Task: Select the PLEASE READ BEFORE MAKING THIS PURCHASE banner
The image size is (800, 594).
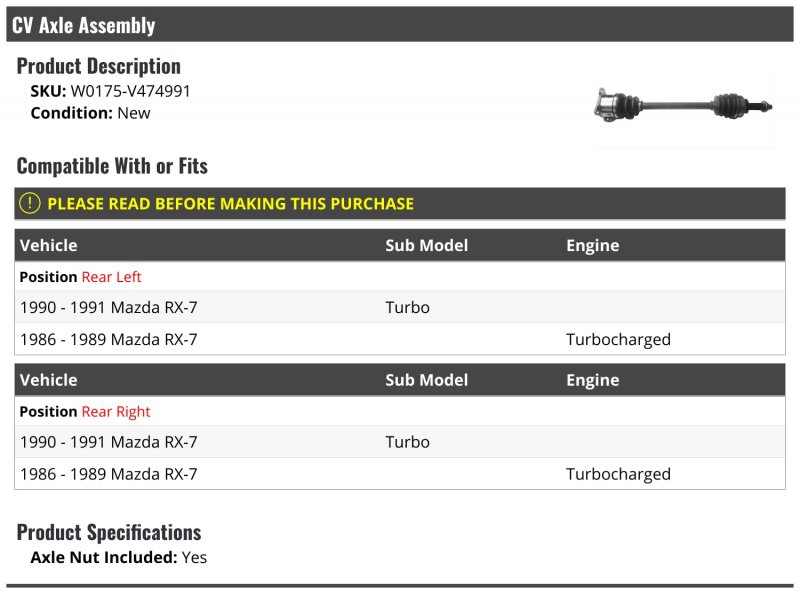Action: coord(399,203)
